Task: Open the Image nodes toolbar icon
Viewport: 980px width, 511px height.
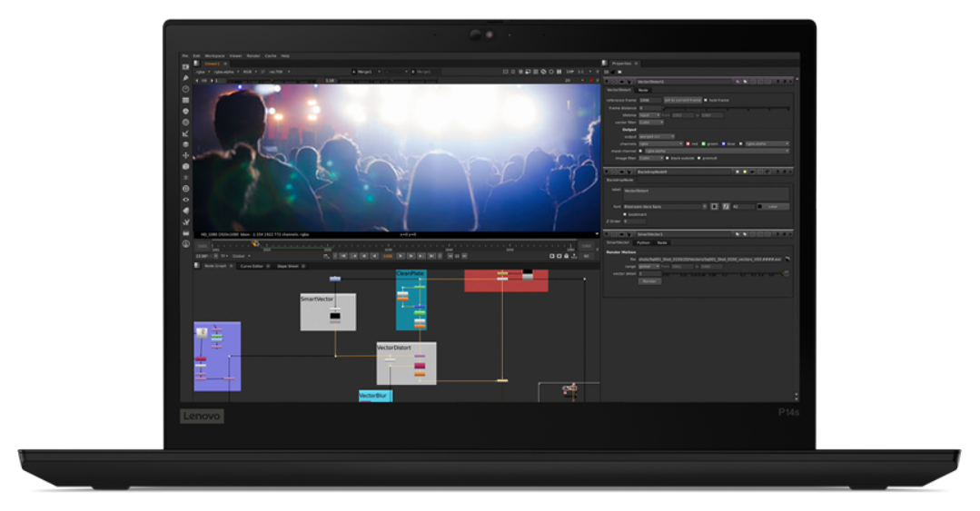Action: (x=186, y=67)
